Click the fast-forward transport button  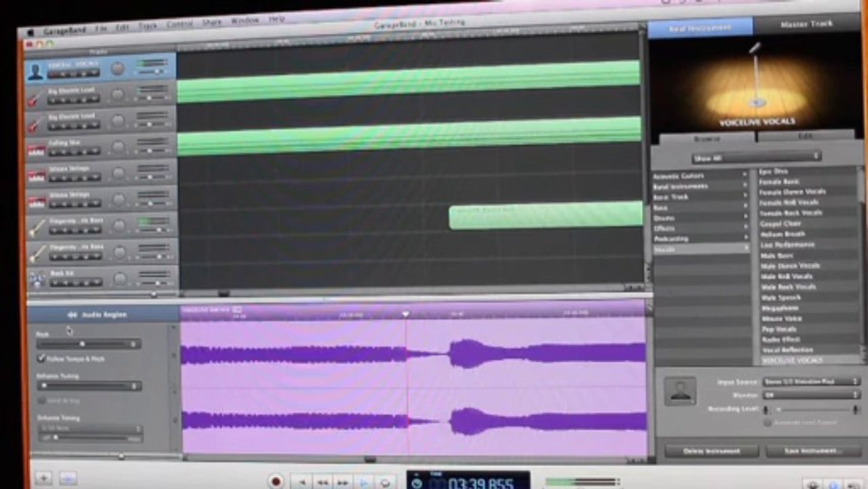pos(343,482)
